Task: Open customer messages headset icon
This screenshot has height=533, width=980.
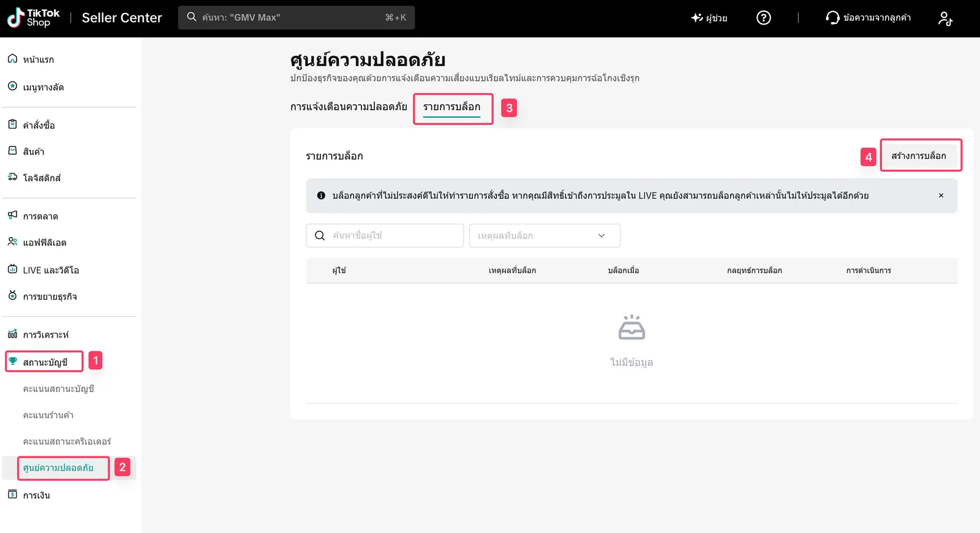Action: pyautogui.click(x=832, y=18)
